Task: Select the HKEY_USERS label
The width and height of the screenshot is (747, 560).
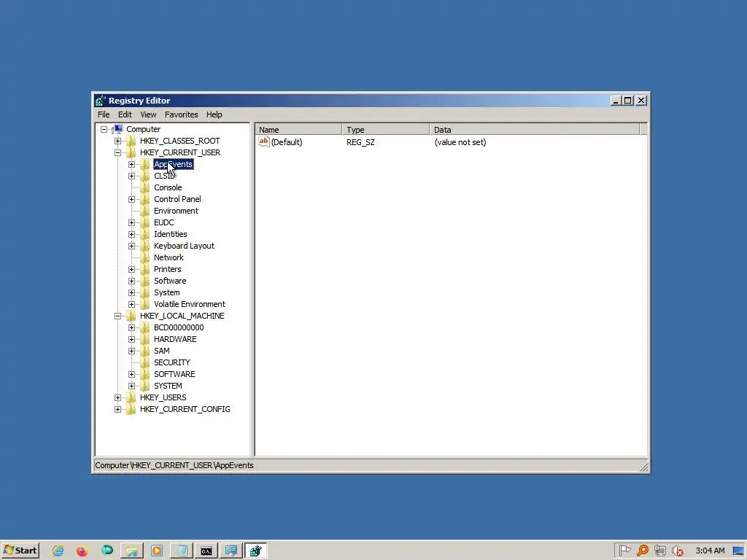Action: coord(163,397)
